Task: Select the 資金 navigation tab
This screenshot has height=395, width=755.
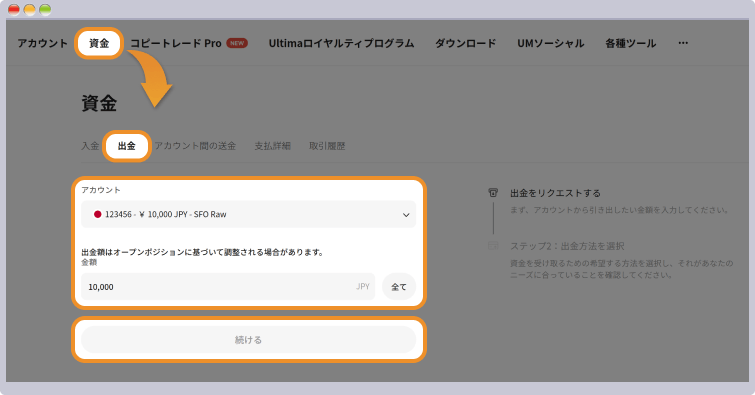Action: tap(99, 43)
